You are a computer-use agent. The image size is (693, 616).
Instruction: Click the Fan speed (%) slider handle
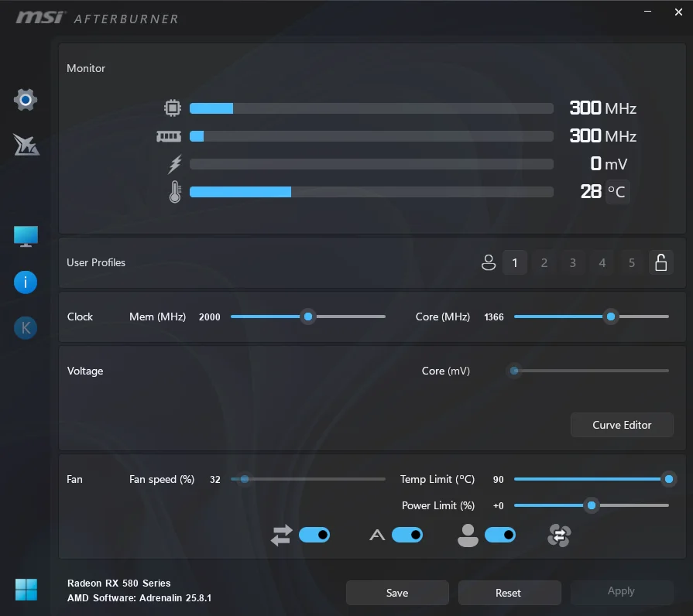pos(245,479)
